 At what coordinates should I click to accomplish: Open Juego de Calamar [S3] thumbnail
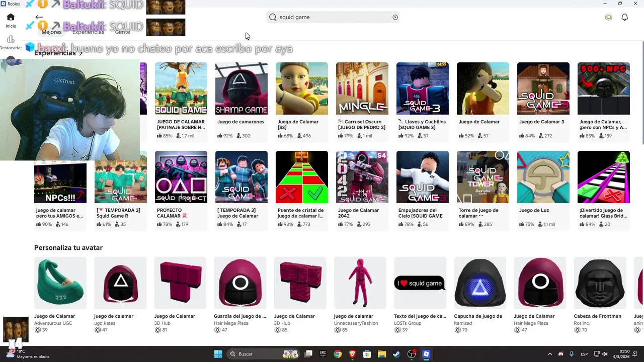point(302,88)
